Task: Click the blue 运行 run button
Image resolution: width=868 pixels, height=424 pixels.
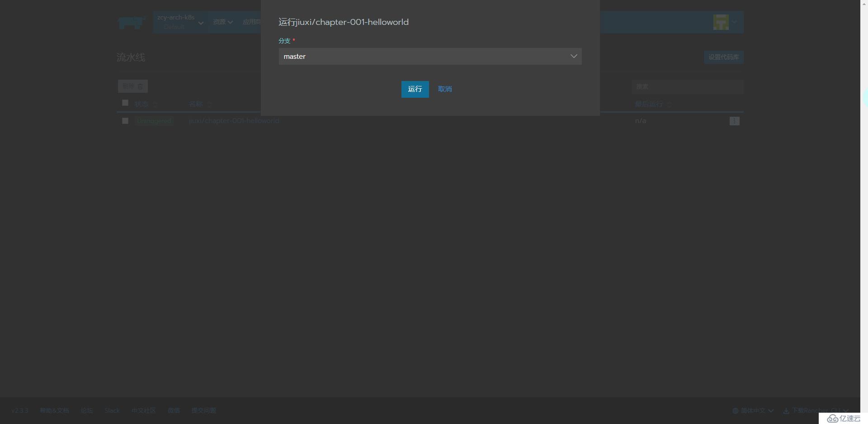Action: [415, 89]
